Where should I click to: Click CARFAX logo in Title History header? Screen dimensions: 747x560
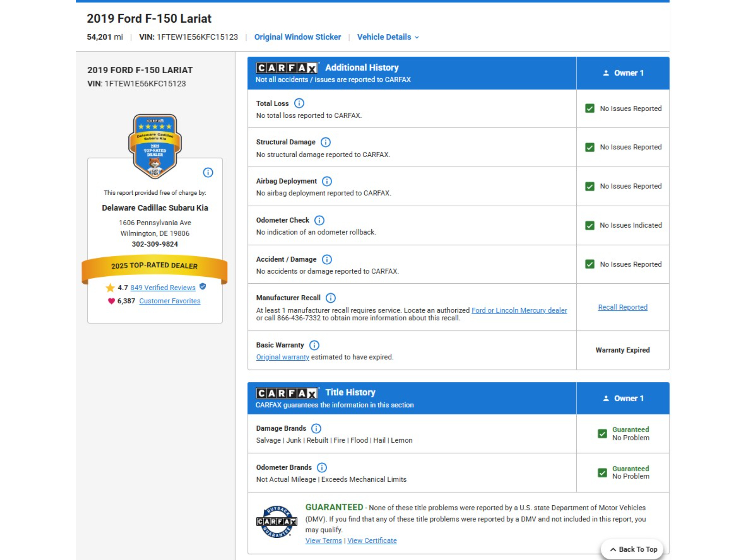coord(287,393)
